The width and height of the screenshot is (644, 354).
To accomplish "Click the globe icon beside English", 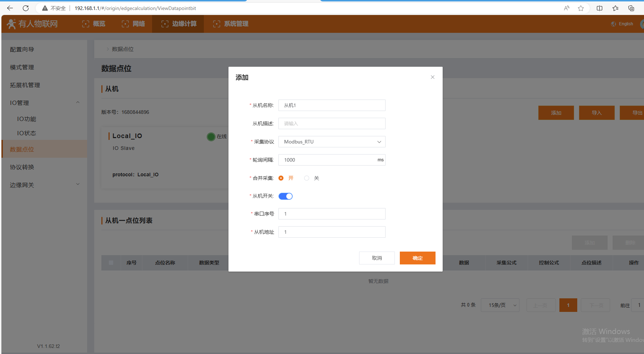I will 613,24.
